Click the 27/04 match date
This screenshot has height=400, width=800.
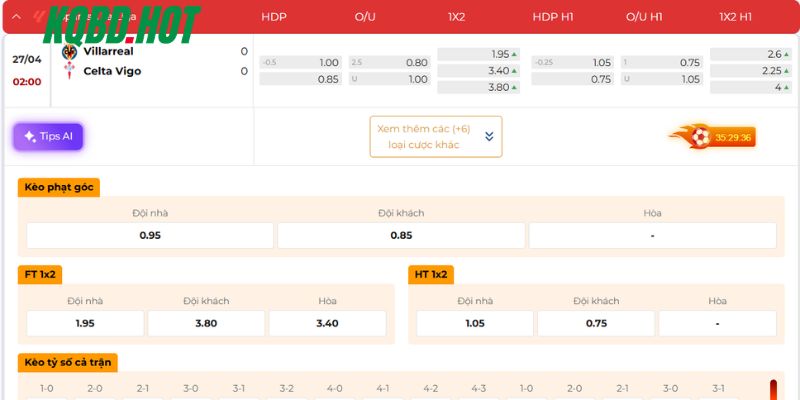(27, 59)
